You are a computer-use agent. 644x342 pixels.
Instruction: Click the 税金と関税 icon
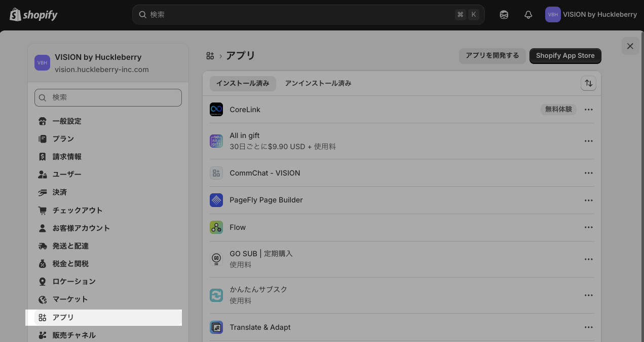tap(43, 264)
